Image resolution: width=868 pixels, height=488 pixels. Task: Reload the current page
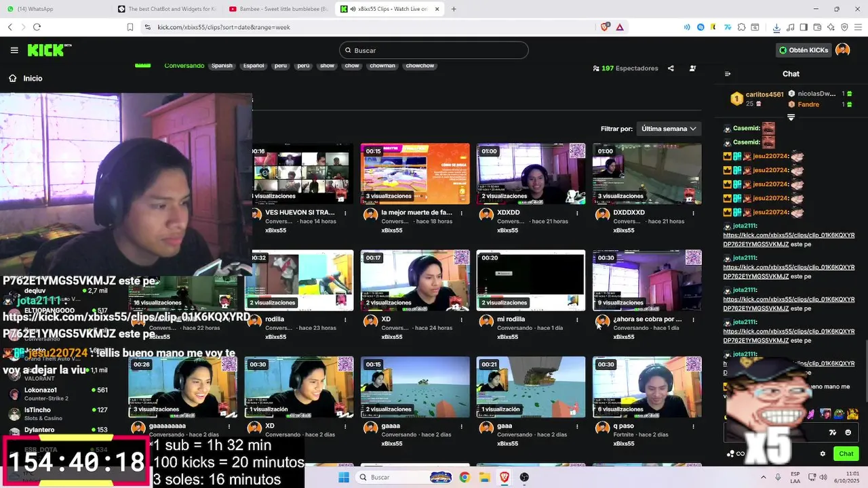[37, 27]
